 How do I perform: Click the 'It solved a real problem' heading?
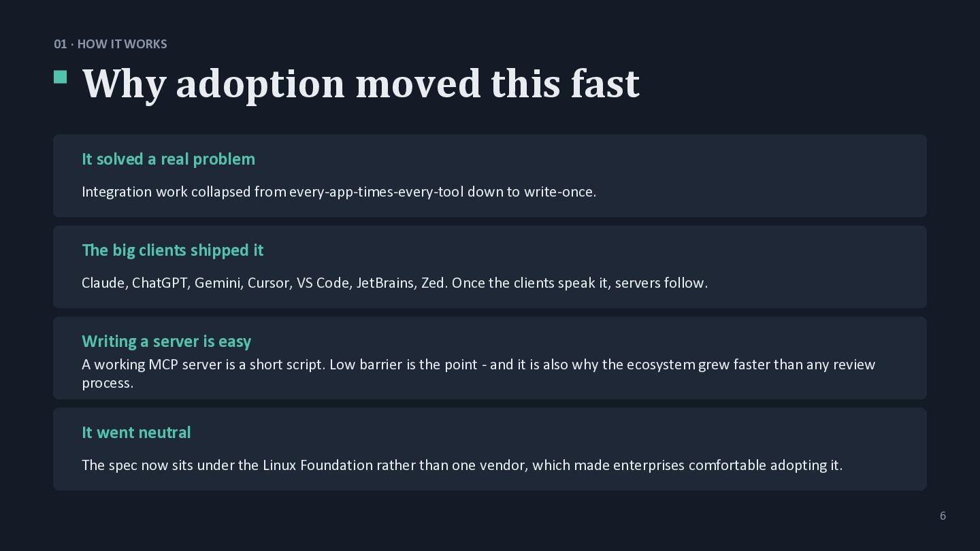click(x=168, y=159)
